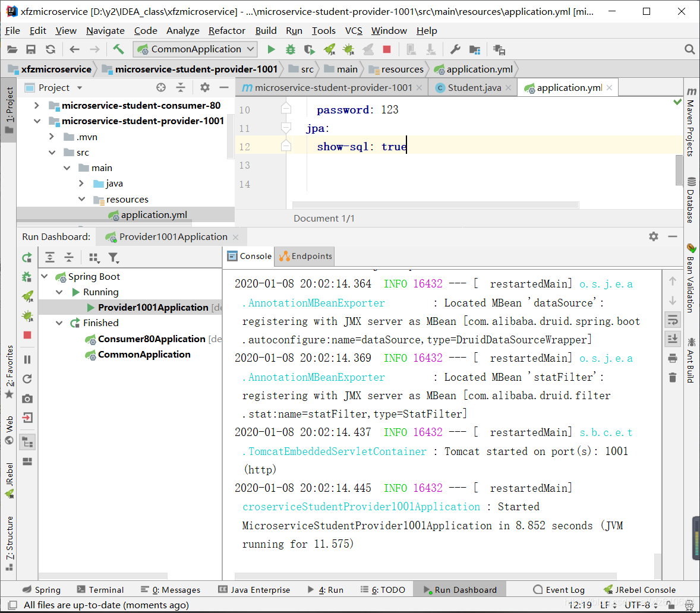Select Provider1001Application in Run Dashboard

[153, 308]
